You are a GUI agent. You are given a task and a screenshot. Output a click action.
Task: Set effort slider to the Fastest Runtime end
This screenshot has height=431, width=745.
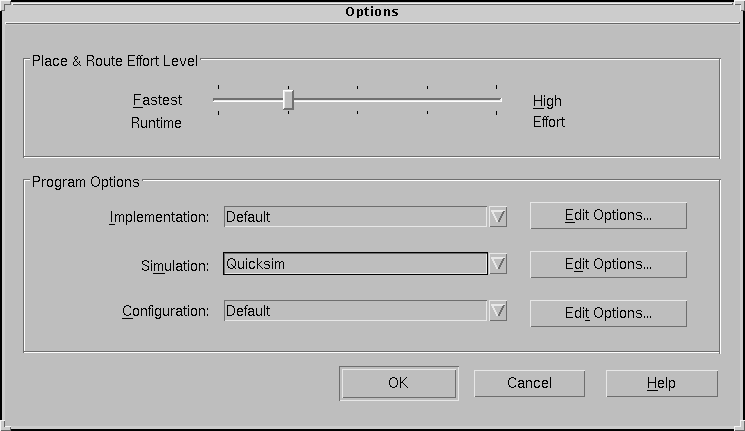point(218,100)
